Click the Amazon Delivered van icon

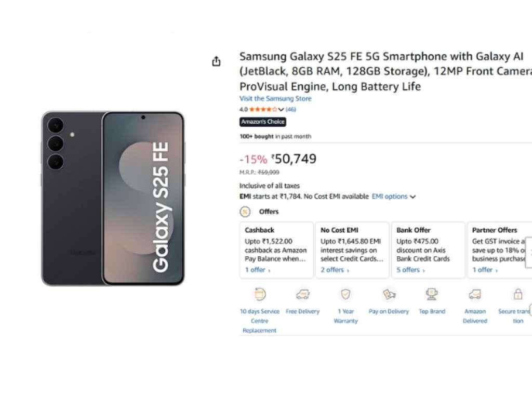[475, 294]
